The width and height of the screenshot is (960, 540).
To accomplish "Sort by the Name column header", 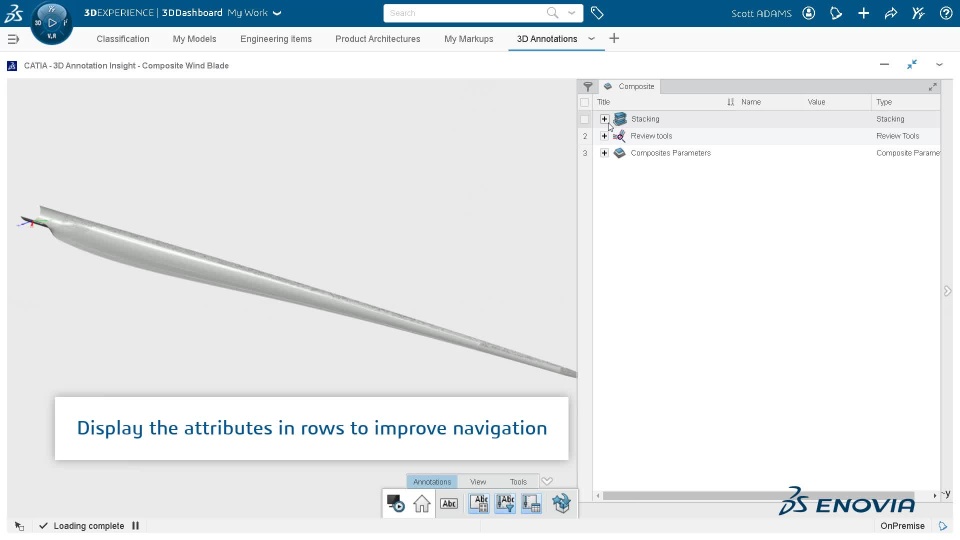I will tap(751, 102).
